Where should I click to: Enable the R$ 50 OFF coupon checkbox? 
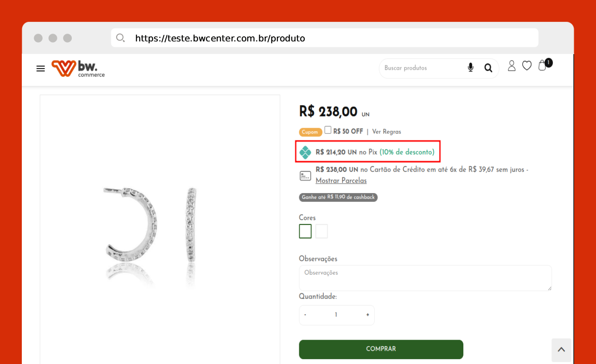click(x=328, y=130)
